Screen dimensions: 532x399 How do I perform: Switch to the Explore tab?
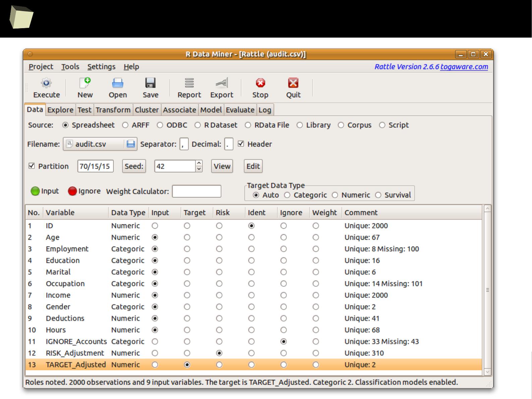pos(60,110)
